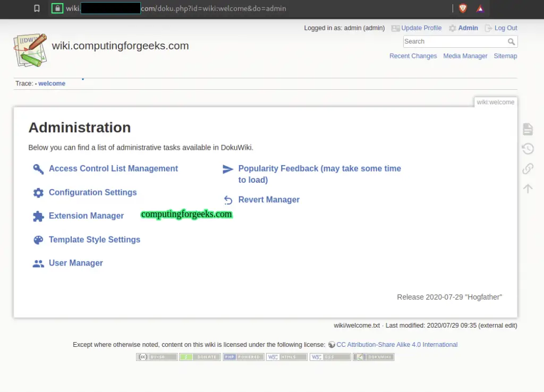This screenshot has width=544, height=392.
Task: Open Popularity Feedback link
Action: click(319, 174)
